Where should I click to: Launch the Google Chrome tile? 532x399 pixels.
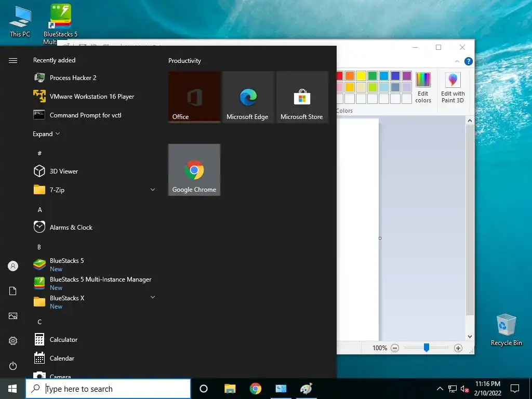(194, 170)
